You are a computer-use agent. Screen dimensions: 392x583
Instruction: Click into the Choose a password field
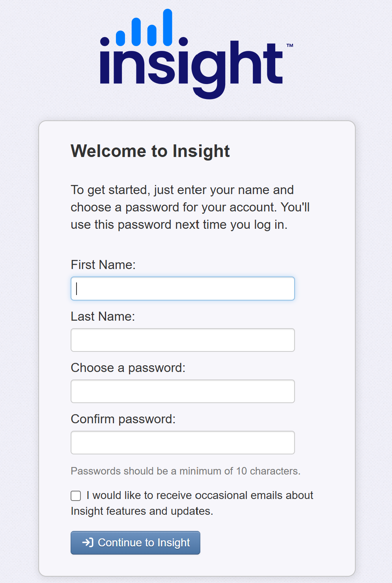pyautogui.click(x=183, y=391)
